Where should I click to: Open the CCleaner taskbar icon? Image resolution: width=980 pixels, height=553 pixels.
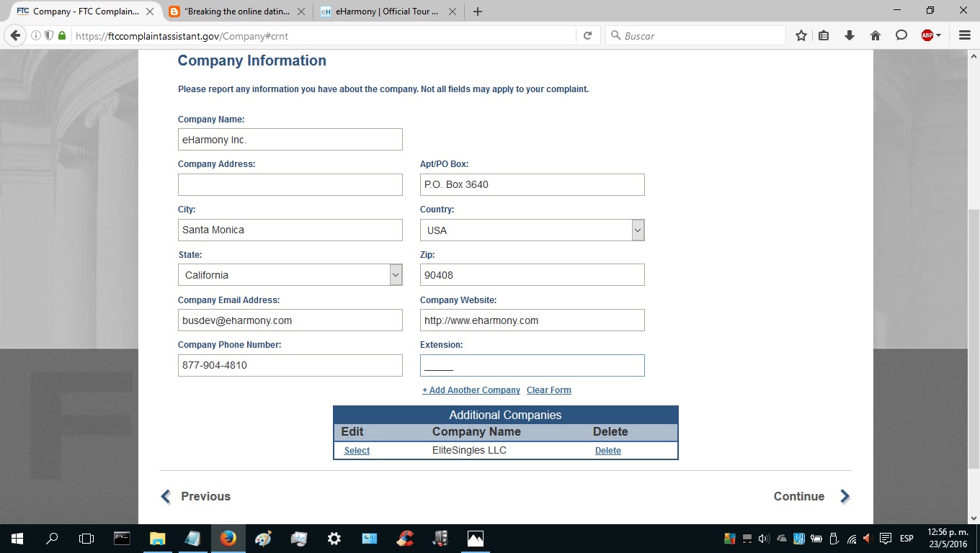[404, 538]
